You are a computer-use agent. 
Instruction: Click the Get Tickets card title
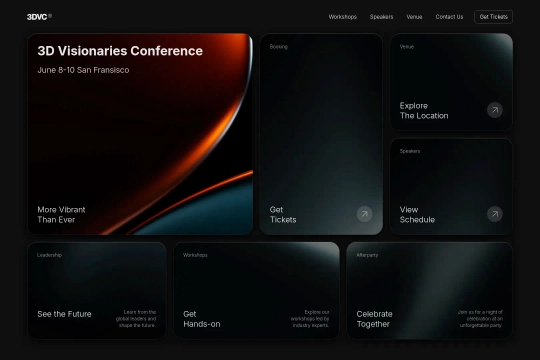point(283,215)
